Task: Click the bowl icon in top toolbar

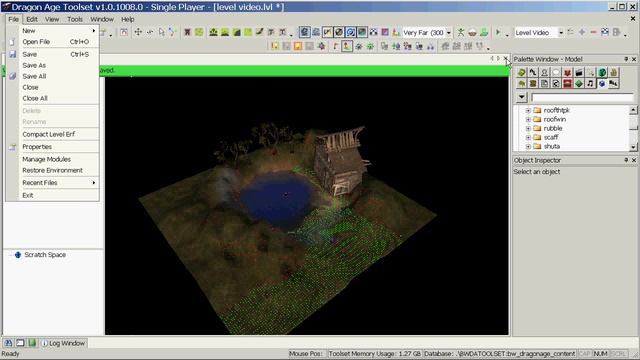Action: (x=472, y=32)
